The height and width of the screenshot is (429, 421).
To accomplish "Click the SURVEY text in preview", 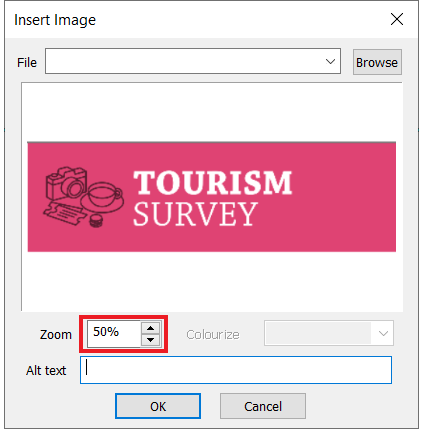I will (196, 214).
